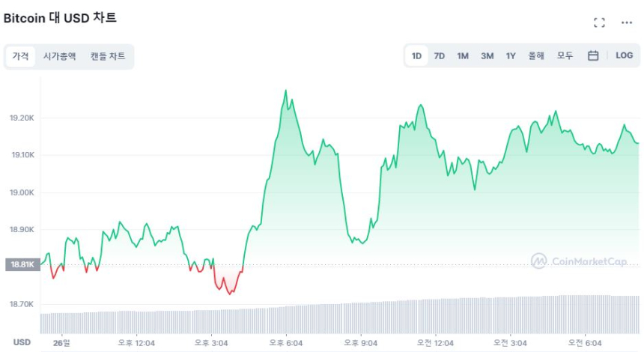Show year-to-date with 올해
Screen dimensions: 644x352
[536, 55]
